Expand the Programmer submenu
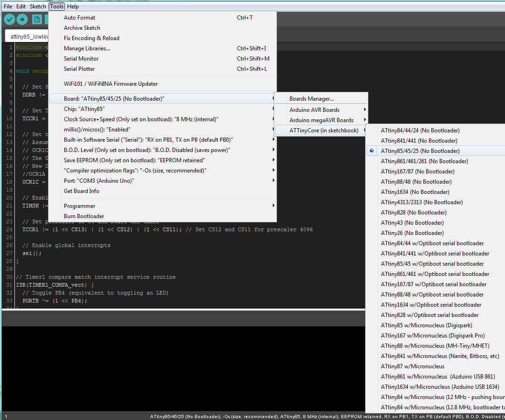Screen dimensions: 505x420 163,206
